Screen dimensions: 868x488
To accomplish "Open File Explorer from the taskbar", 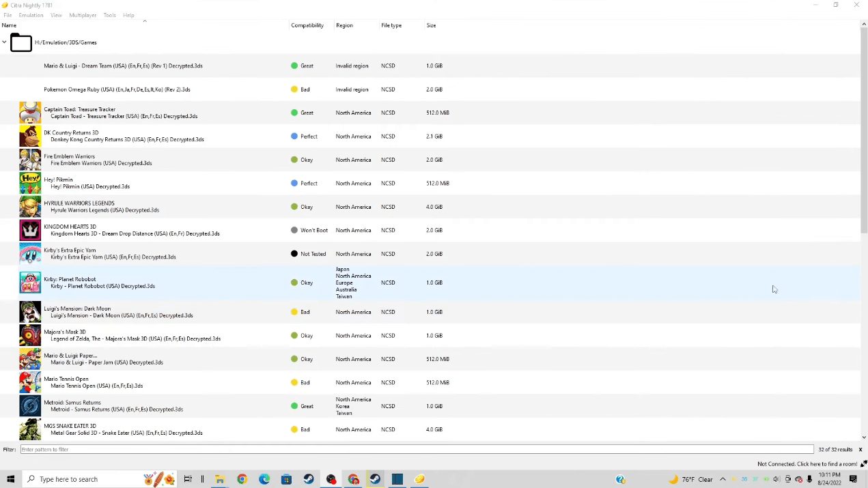I will point(220,479).
